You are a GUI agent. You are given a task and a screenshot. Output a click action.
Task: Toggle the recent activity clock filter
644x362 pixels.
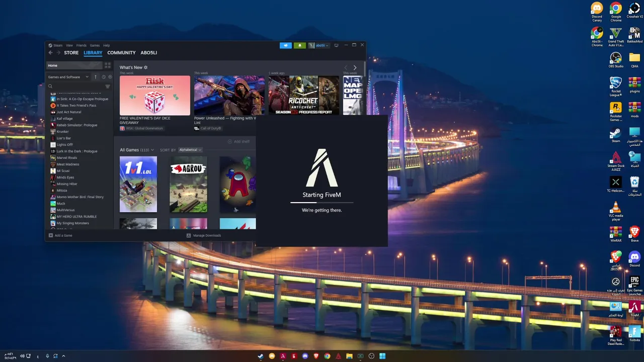click(x=104, y=77)
